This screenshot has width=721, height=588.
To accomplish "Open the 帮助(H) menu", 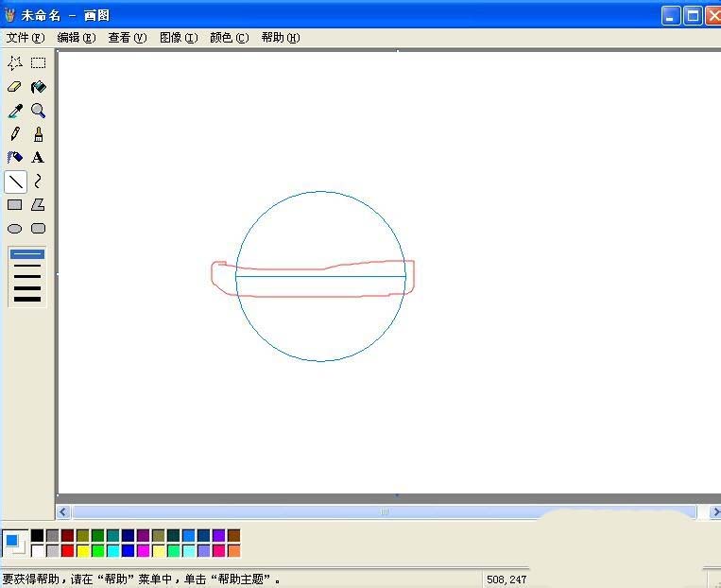I will pos(281,38).
